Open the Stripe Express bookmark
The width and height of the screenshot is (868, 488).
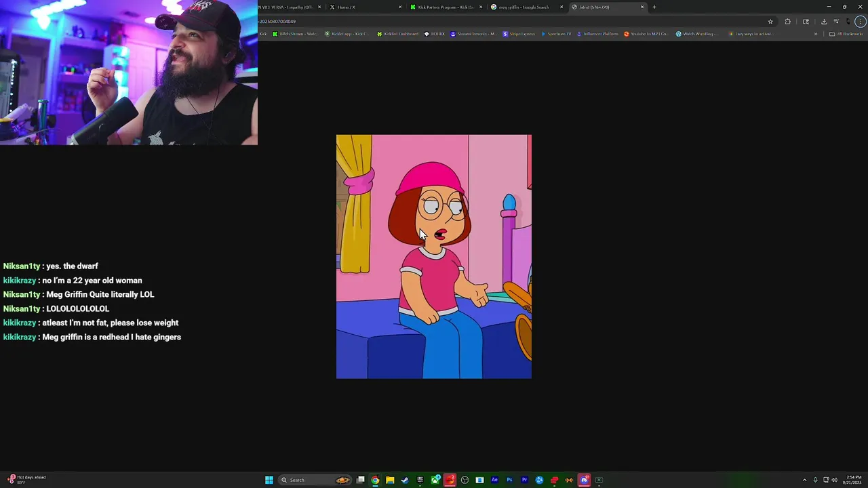pyautogui.click(x=519, y=34)
